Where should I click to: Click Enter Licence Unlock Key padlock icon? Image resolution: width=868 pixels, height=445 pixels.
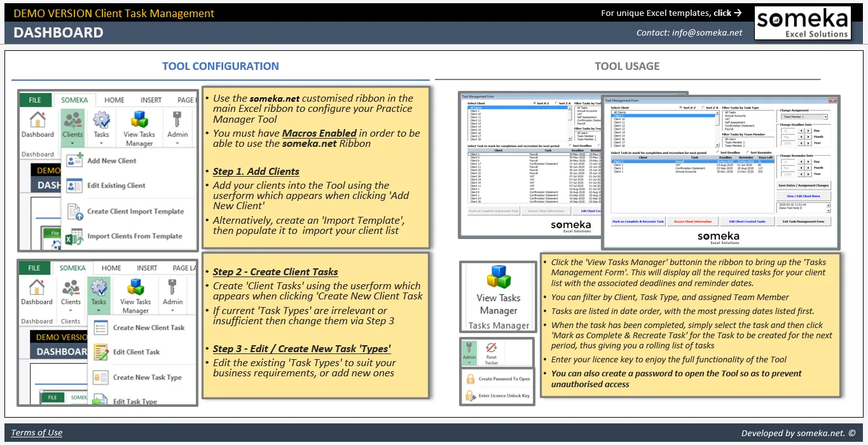(x=470, y=395)
